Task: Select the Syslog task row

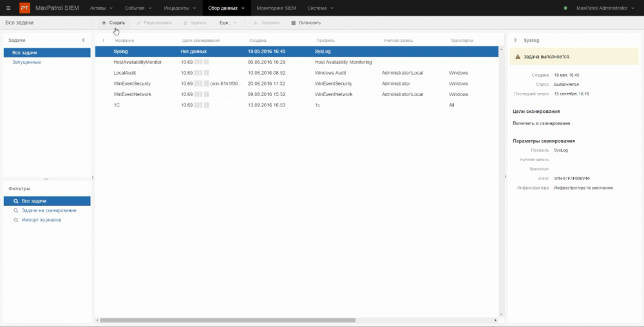Action: point(296,52)
